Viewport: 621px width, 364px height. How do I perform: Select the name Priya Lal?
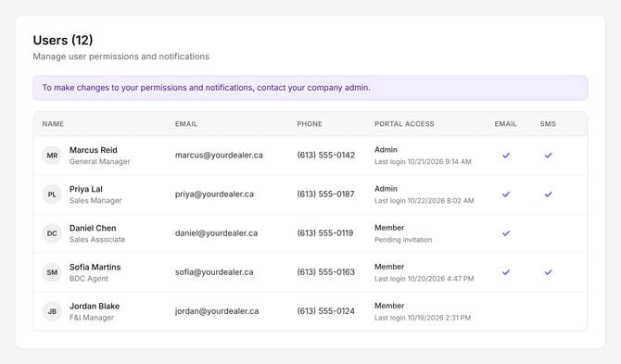tap(86, 189)
